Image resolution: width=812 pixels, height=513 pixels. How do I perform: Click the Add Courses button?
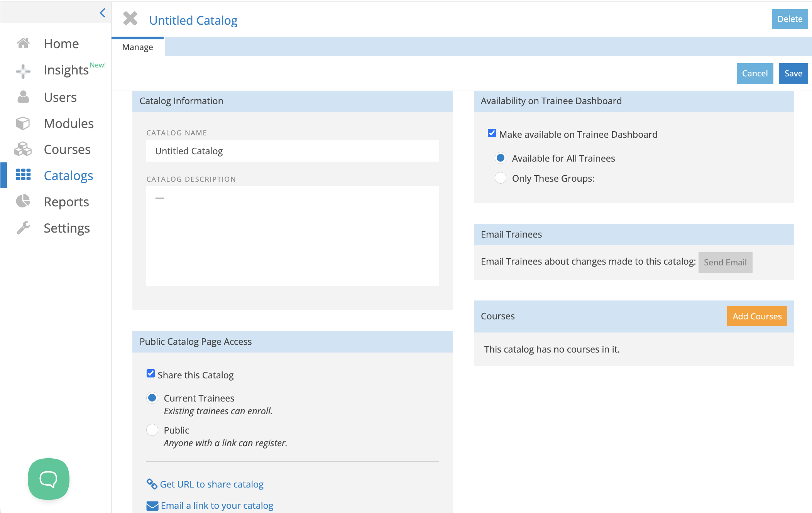tap(757, 316)
